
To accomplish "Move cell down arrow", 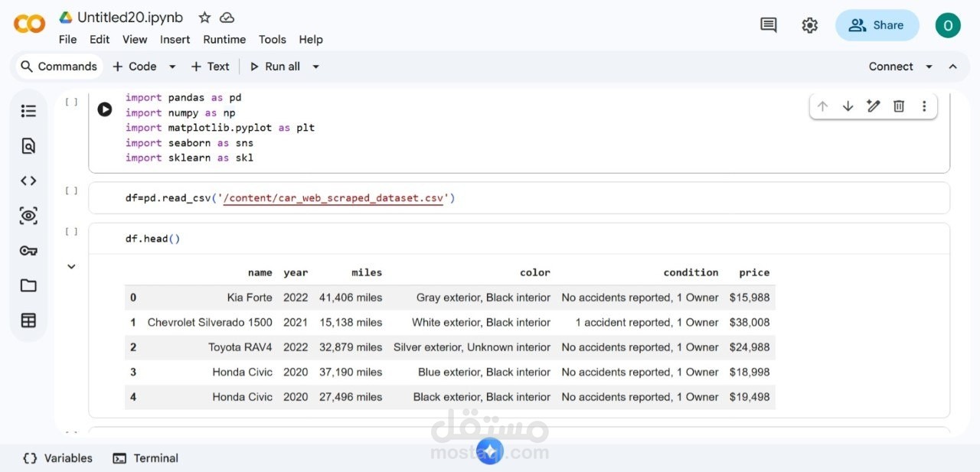I will (848, 106).
